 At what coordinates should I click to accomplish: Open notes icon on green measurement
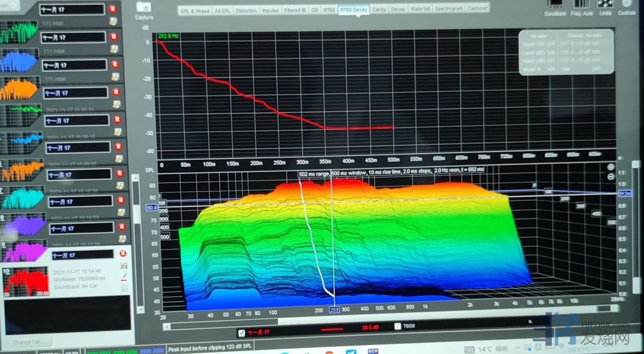[x=113, y=48]
